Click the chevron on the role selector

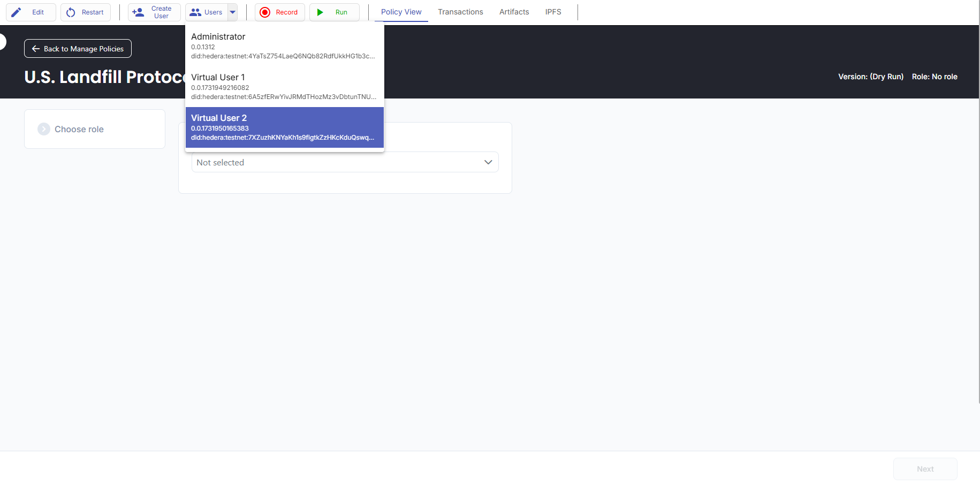488,162
